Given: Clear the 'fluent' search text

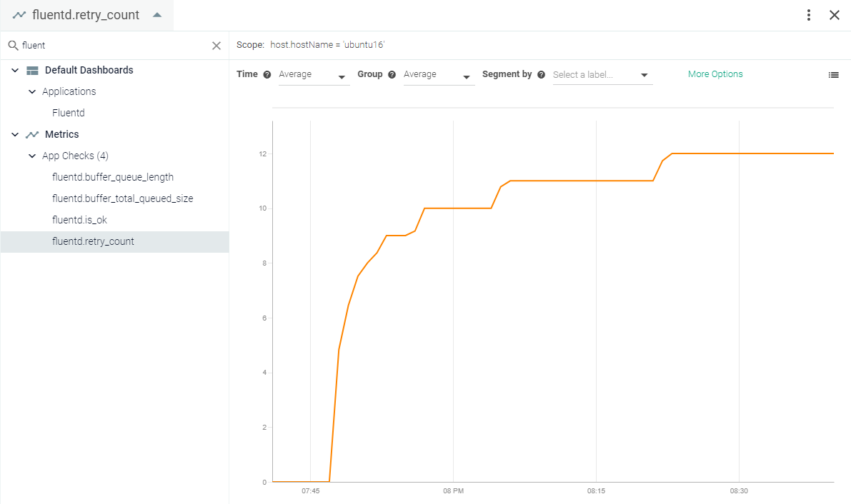Looking at the screenshot, I should pos(217,46).
